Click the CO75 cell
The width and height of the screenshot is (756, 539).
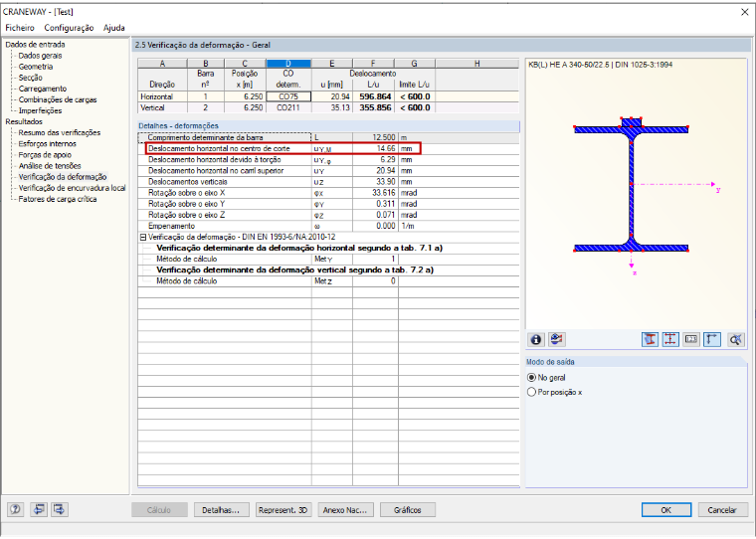[288, 96]
